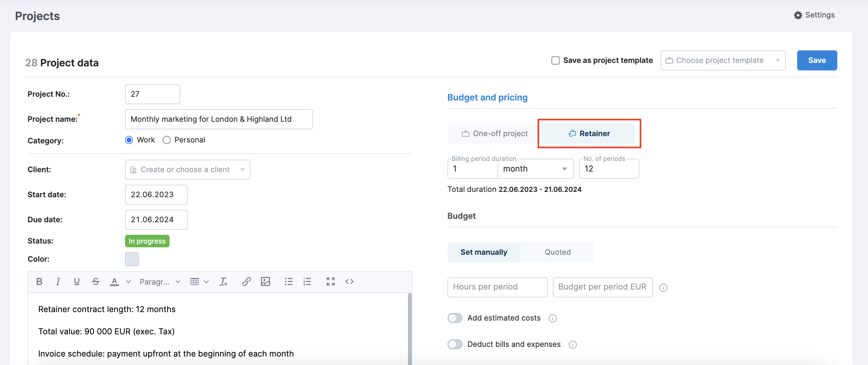The image size is (868, 365).
Task: Save the project
Action: click(x=817, y=60)
